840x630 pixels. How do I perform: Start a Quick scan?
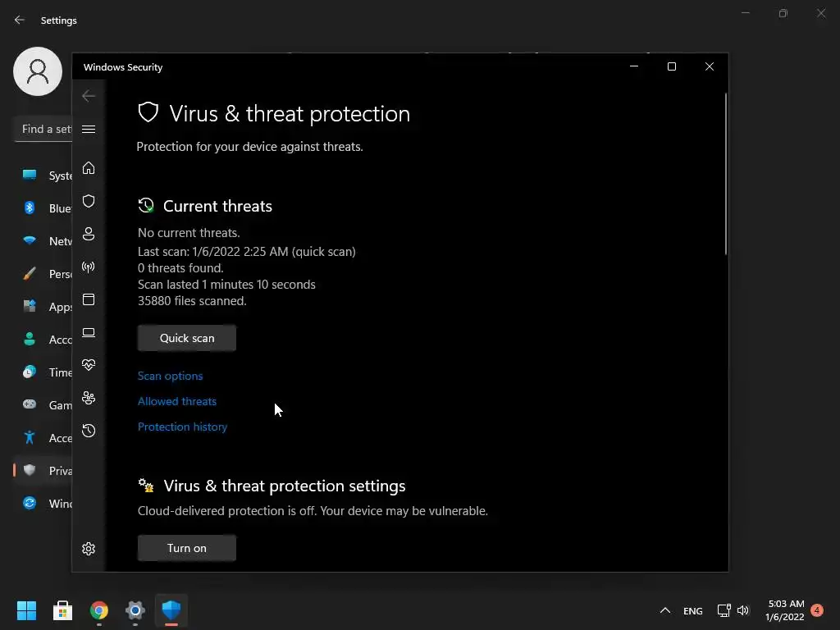187,338
